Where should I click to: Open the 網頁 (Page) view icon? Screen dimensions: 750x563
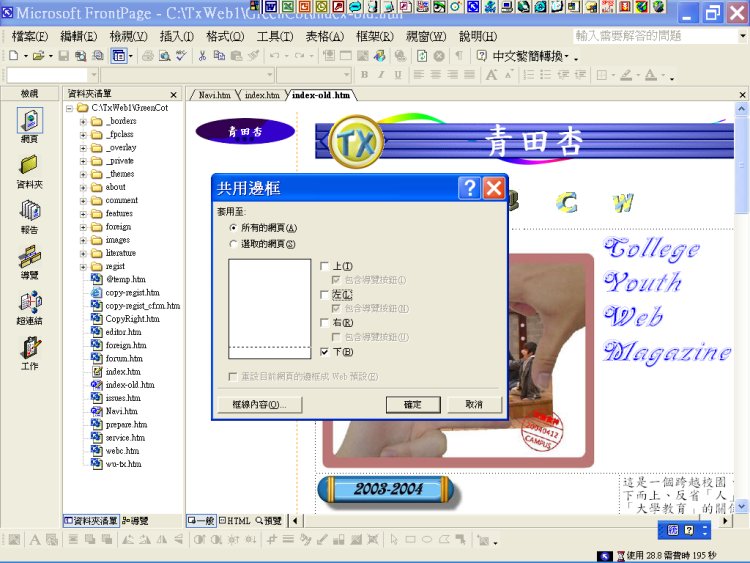coord(29,121)
